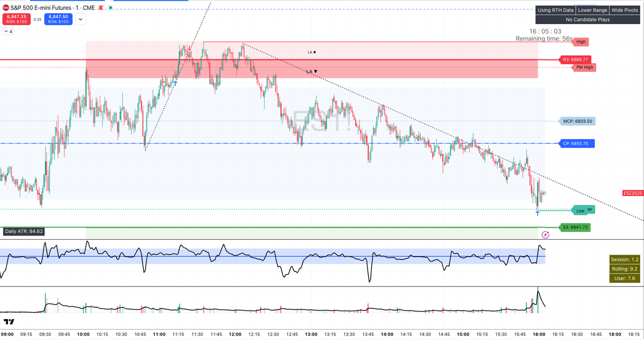
Task: Click the ESZ2025 price label
Action: pos(632,193)
